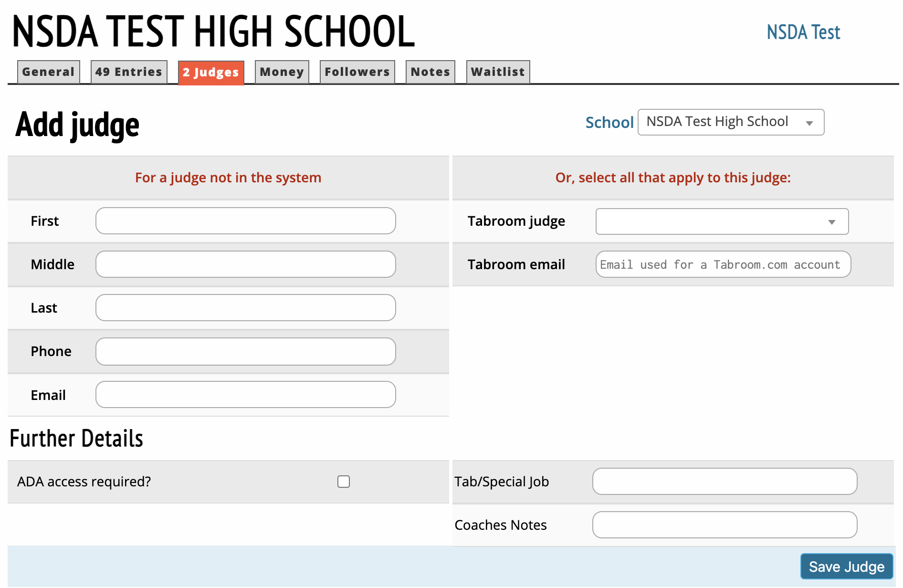Go to the Followers tab

pyautogui.click(x=357, y=72)
